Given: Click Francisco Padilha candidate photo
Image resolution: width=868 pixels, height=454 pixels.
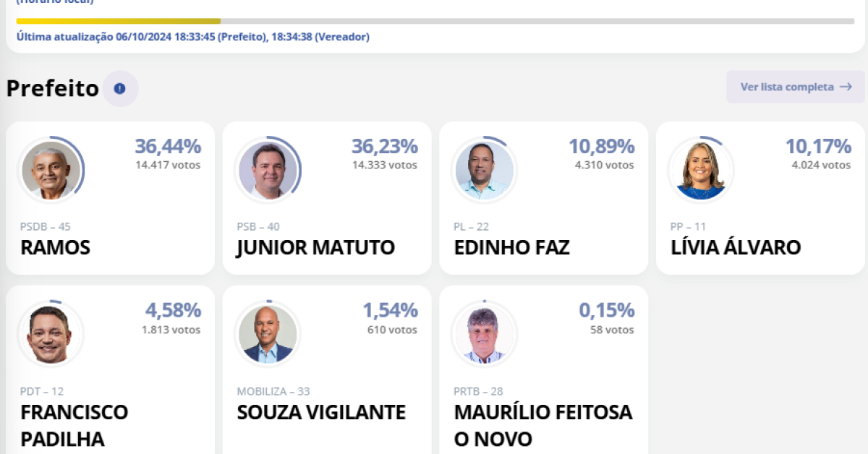Looking at the screenshot, I should click(51, 335).
